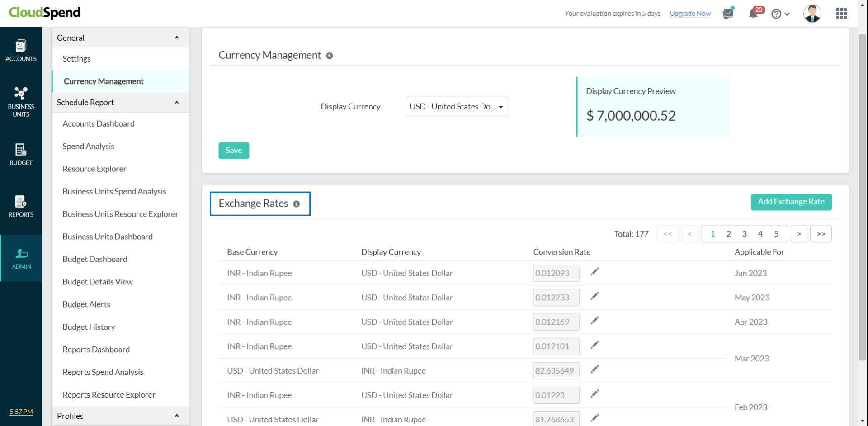Open Budget Alerts item
The width and height of the screenshot is (868, 426).
[86, 305]
